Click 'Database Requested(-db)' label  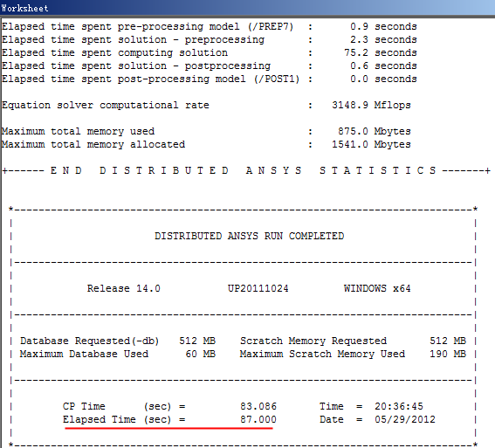click(x=89, y=341)
